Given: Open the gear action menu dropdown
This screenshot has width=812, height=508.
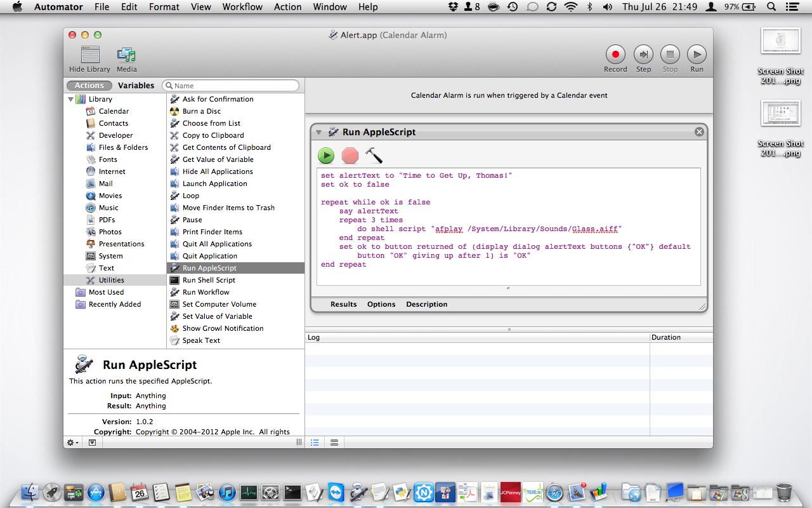Looking at the screenshot, I should (73, 443).
